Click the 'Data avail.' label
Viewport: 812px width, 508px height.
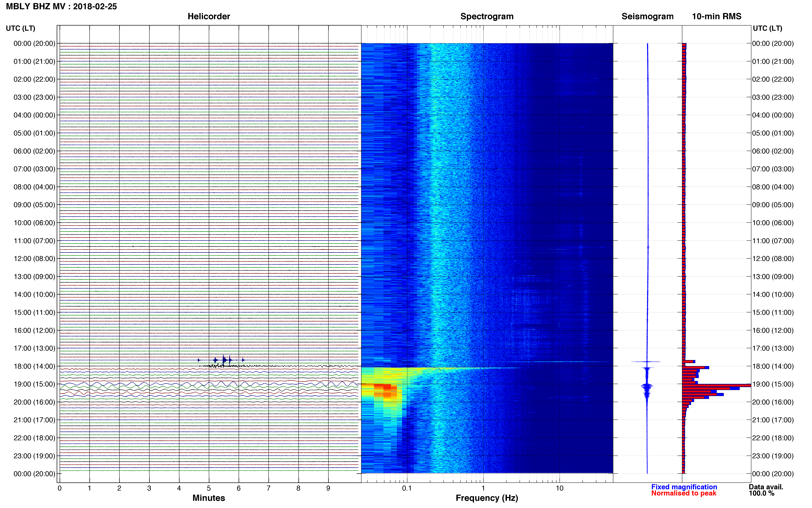point(766,487)
